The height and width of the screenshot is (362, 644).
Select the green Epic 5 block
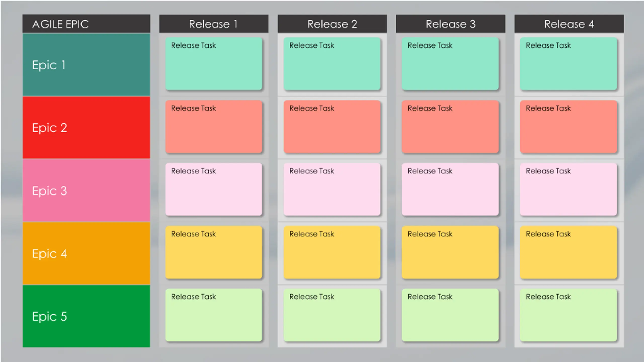pos(86,316)
